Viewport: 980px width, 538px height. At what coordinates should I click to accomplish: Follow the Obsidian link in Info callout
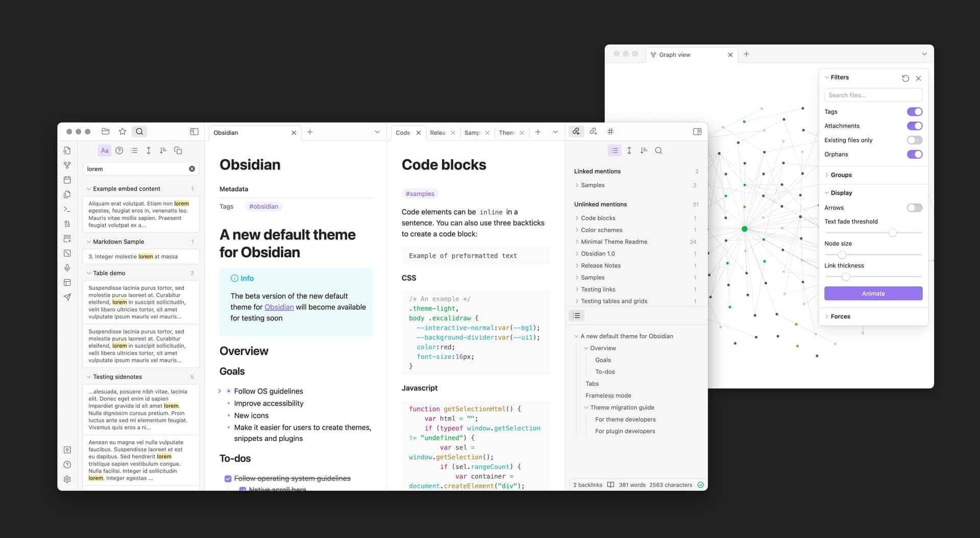279,307
